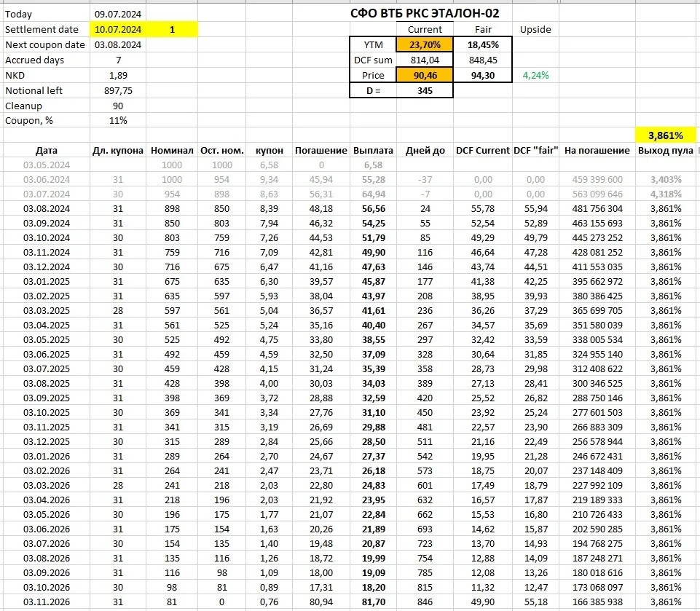
Task: Select the title СФО ВТБ РКС ЭТАЛОН-02
Action: tap(425, 13)
